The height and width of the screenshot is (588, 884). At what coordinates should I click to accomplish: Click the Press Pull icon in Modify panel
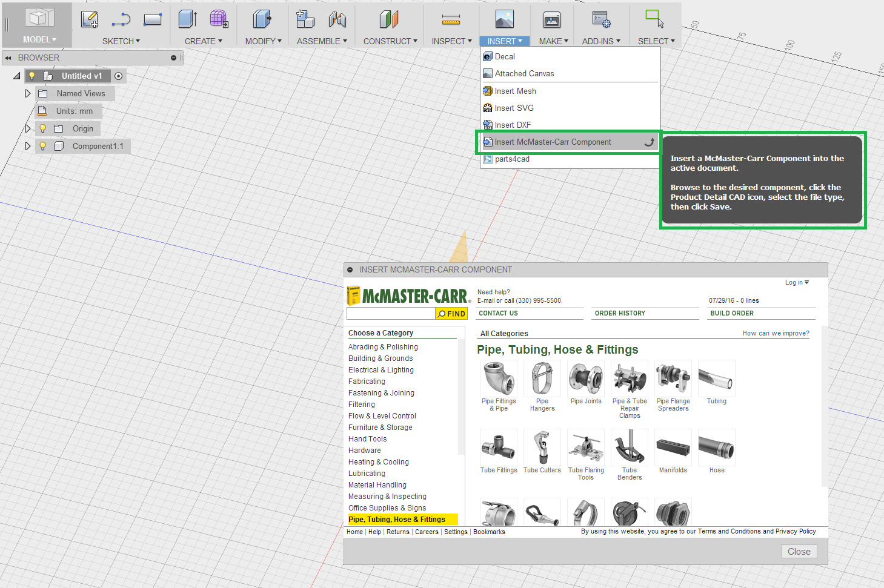(261, 19)
